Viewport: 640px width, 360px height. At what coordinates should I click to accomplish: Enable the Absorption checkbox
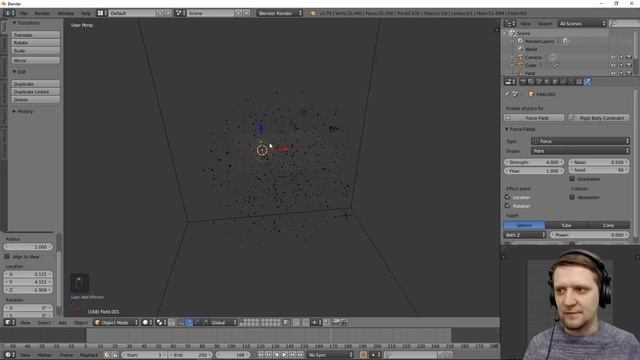[572, 197]
